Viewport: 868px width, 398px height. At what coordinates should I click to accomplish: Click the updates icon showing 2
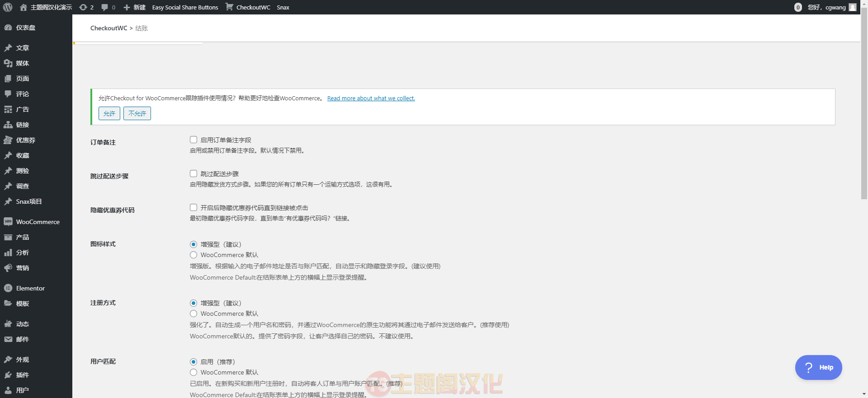pyautogui.click(x=83, y=7)
